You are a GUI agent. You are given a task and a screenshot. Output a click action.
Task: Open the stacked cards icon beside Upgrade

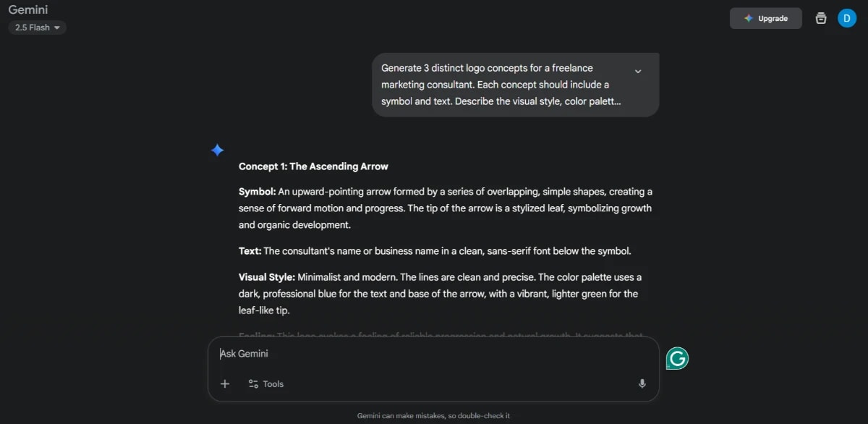(821, 18)
